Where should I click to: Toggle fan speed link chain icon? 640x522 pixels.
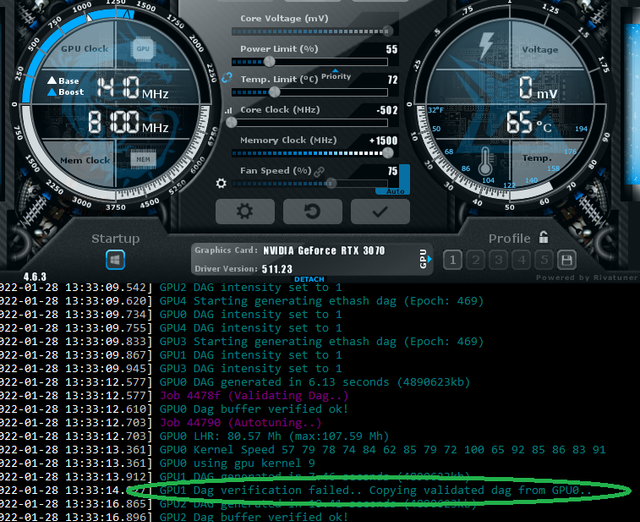tap(319, 172)
